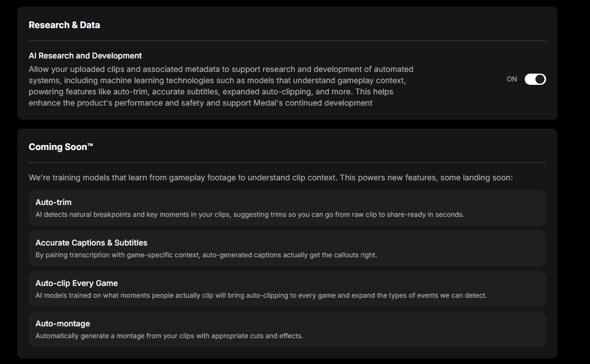Screen dimensions: 590x364
Task: Click the ON label beside the switch
Action: (512, 79)
